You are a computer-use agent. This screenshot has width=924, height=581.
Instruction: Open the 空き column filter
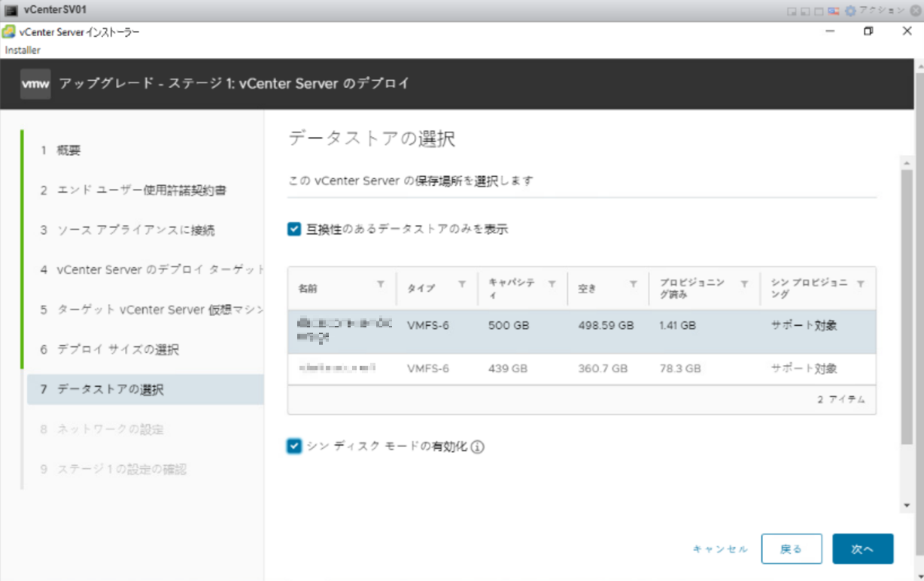pos(633,284)
